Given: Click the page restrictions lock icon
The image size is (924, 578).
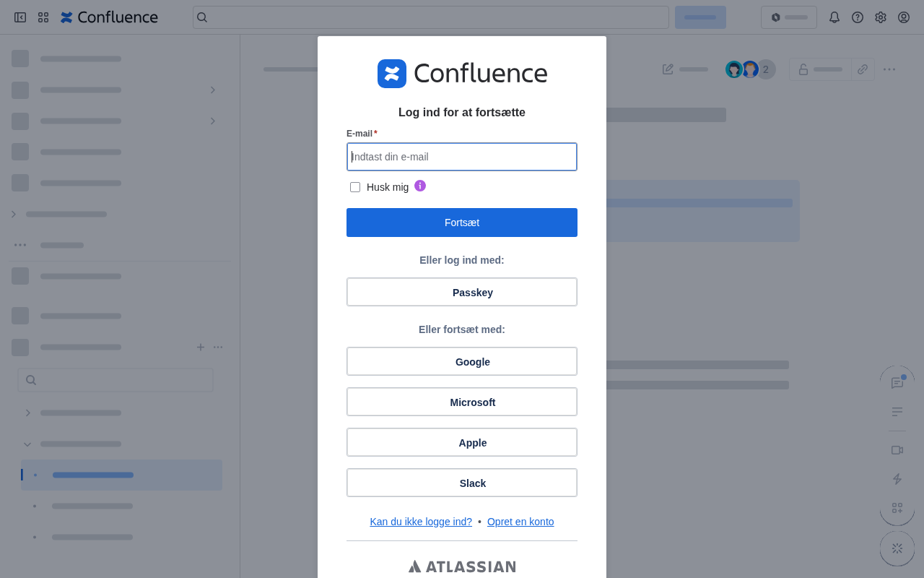Looking at the screenshot, I should (803, 69).
